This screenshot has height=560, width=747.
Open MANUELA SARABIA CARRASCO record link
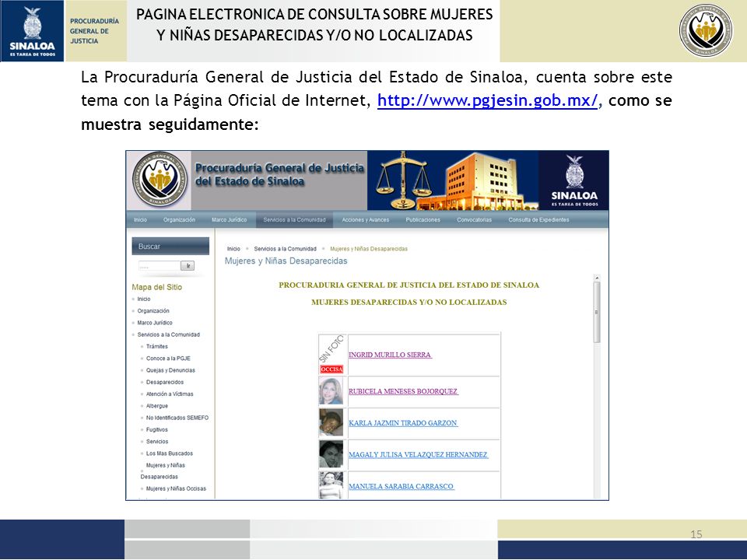point(402,486)
